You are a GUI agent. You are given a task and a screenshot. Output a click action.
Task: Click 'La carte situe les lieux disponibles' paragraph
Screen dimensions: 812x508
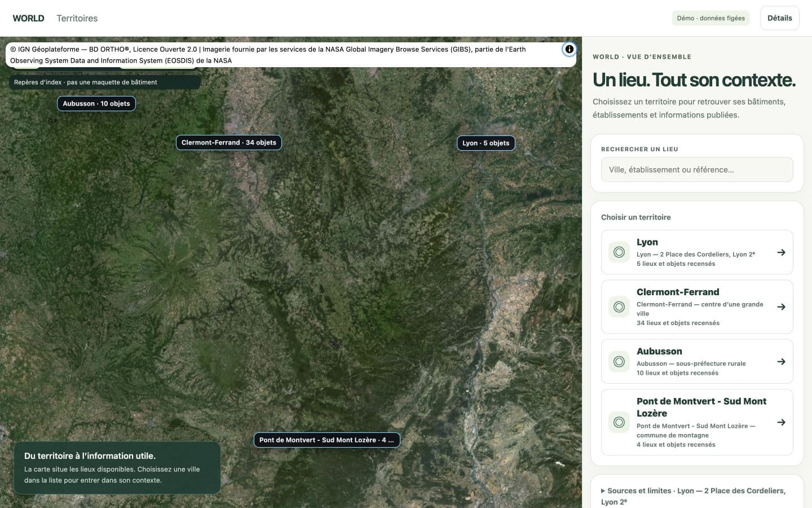click(x=112, y=475)
